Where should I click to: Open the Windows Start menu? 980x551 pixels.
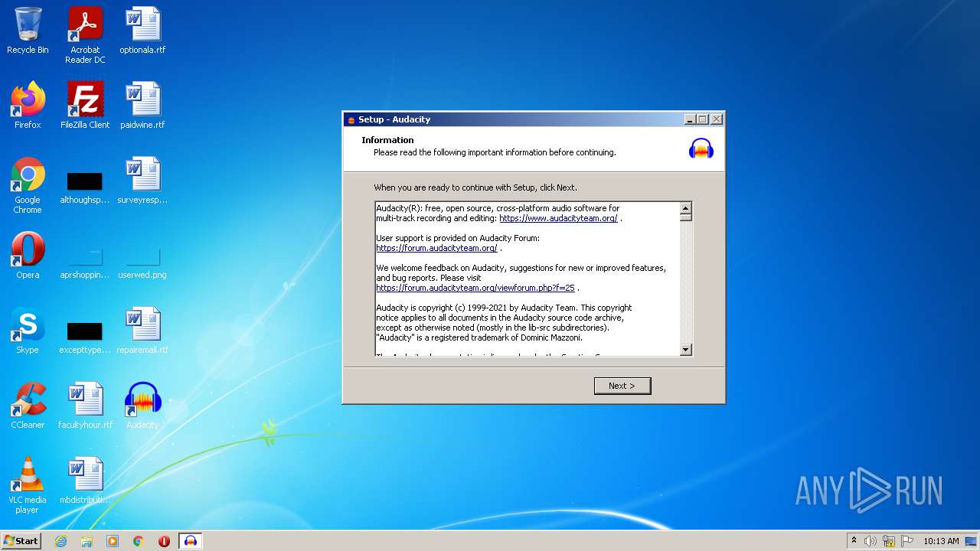click(21, 540)
